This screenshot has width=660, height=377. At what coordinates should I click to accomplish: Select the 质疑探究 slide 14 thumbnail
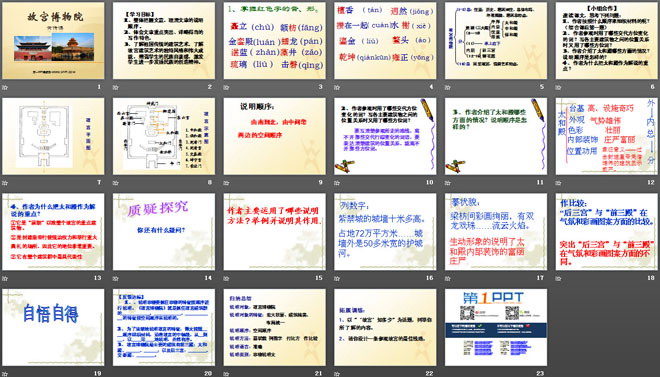(164, 232)
